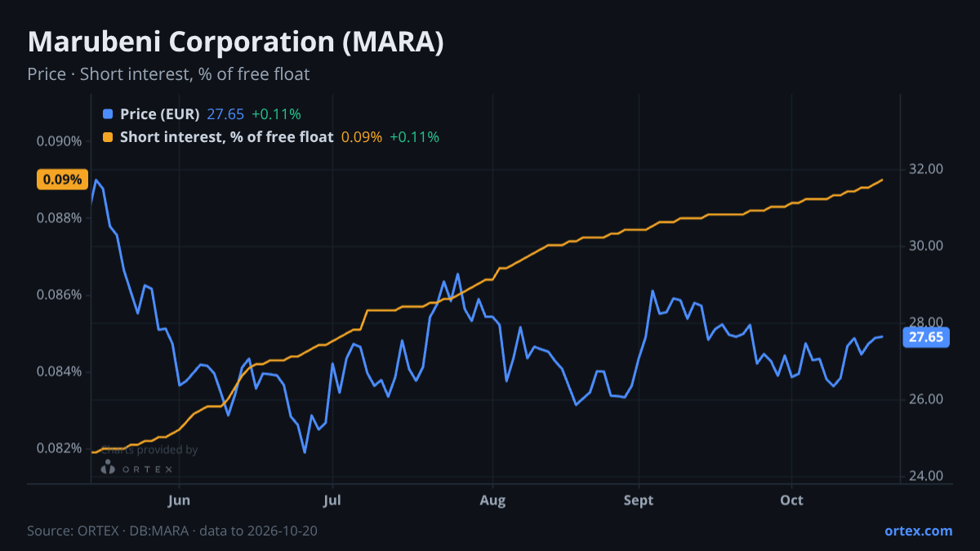Click the Jul x-axis label
The height and width of the screenshot is (551, 980).
click(x=332, y=500)
